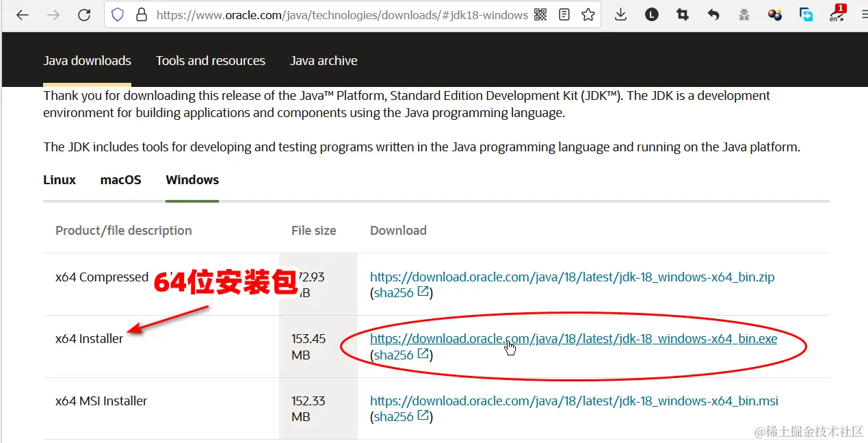Click the browser forward arrow
Image resolution: width=868 pixels, height=443 pixels.
(53, 14)
